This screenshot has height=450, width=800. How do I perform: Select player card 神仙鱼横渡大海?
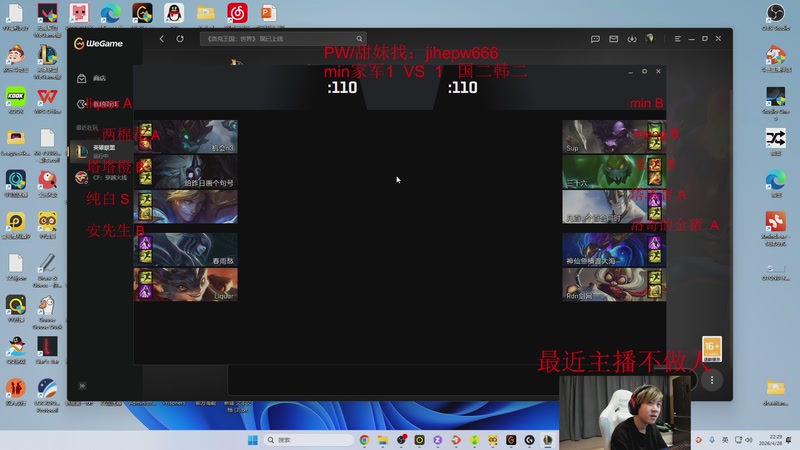coord(614,250)
